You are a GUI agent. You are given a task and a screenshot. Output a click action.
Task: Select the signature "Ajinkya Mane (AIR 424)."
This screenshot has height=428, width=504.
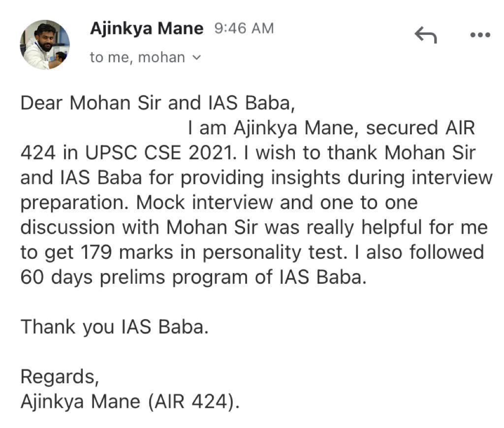click(x=130, y=401)
